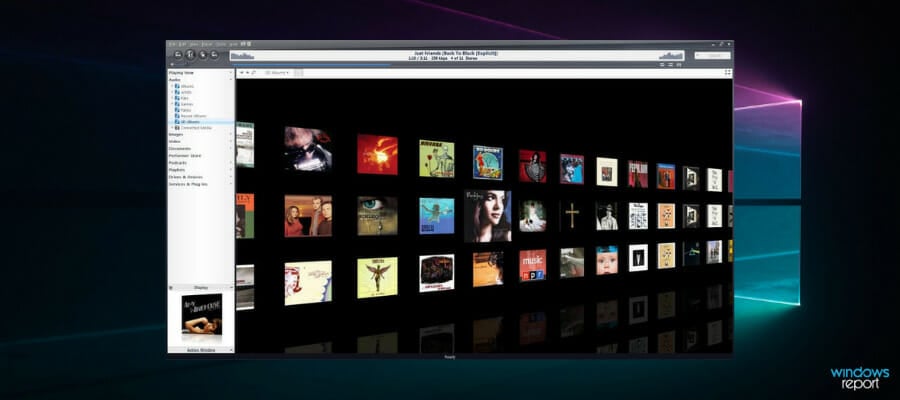Click the Display panel header
Screen dimensions: 900x400
coord(201,288)
